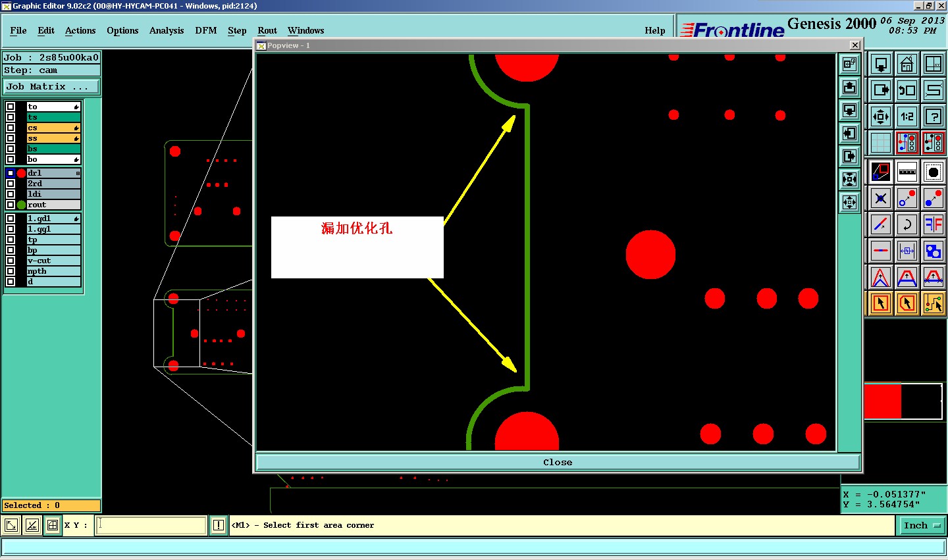
Task: Toggle the 'ts' layer display checkbox
Action: click(x=11, y=117)
